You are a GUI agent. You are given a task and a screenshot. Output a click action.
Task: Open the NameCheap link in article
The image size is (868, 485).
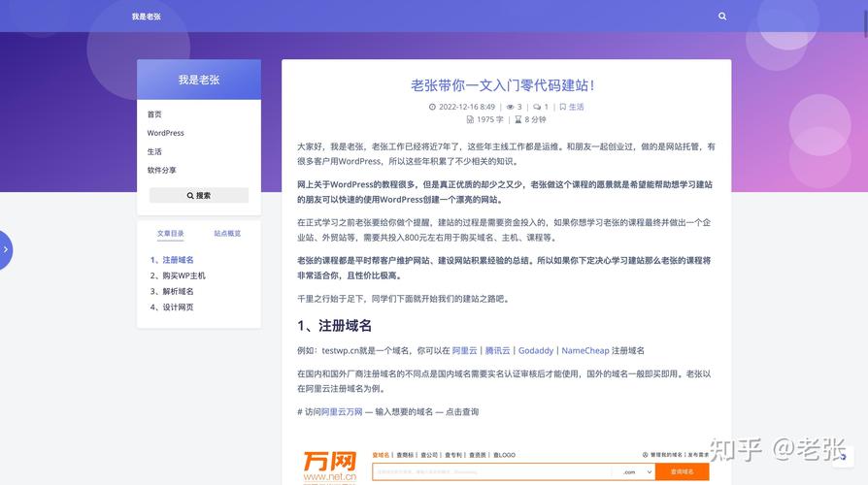click(585, 350)
